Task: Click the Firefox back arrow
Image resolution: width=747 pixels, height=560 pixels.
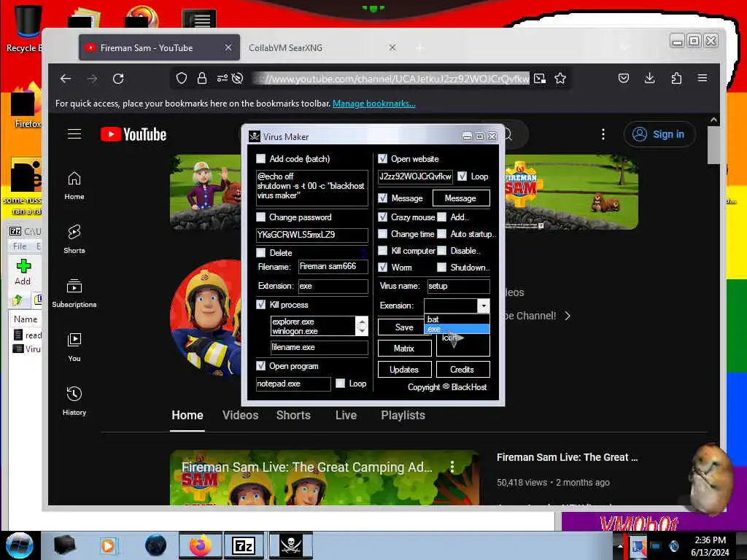Action: (66, 79)
